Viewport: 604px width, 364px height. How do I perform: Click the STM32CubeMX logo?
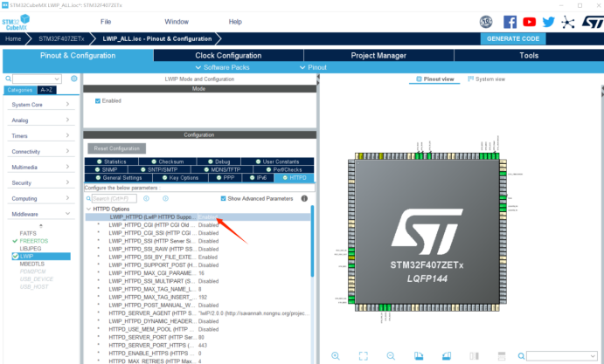tap(16, 23)
